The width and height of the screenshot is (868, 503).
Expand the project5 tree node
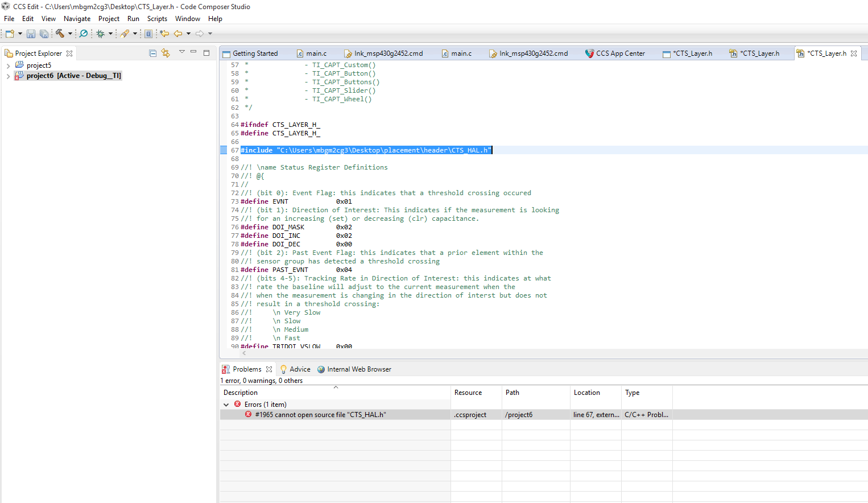pos(8,65)
